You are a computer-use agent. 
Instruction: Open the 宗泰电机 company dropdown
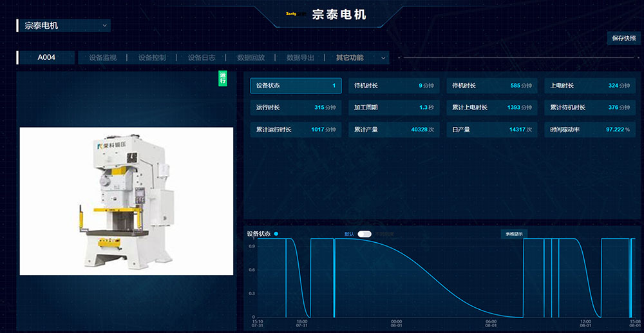[64, 26]
